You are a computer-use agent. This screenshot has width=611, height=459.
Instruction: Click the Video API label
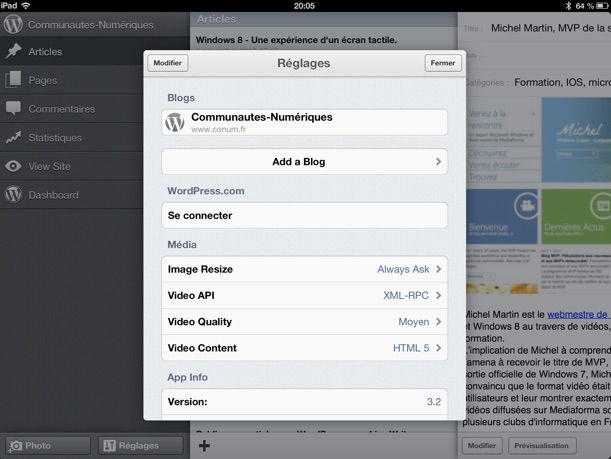click(191, 295)
